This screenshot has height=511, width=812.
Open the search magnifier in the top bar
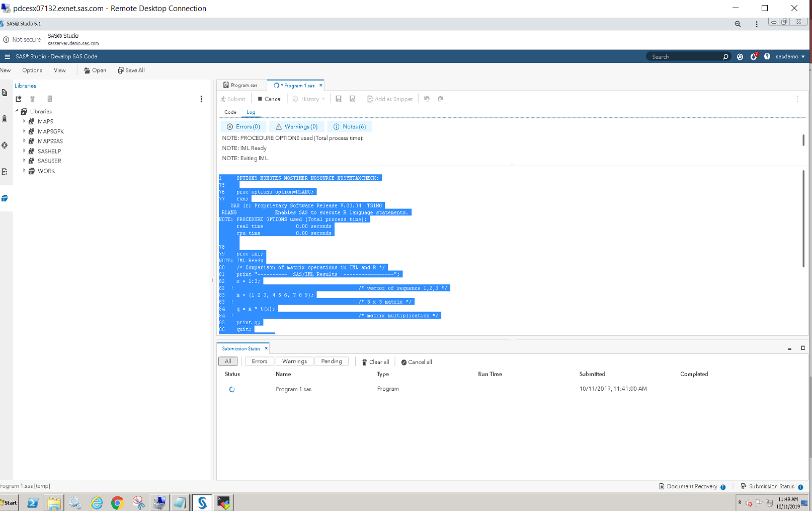725,56
